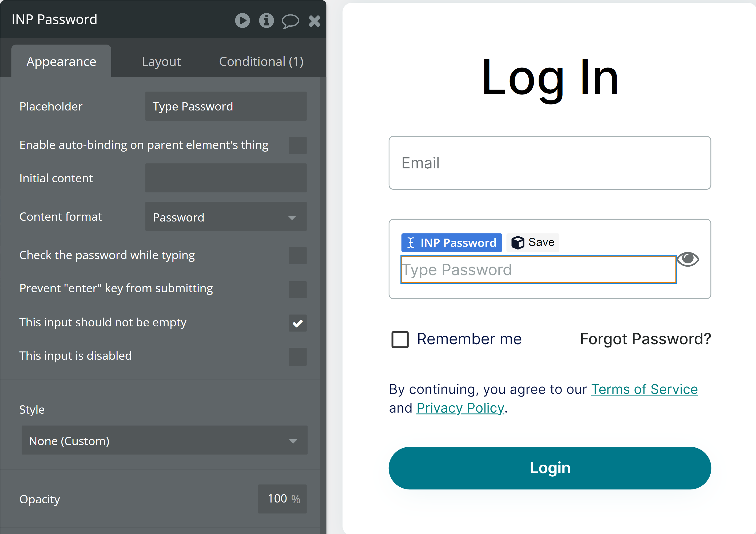This screenshot has width=756, height=534.
Task: Open the comment bubble icon
Action: point(290,21)
